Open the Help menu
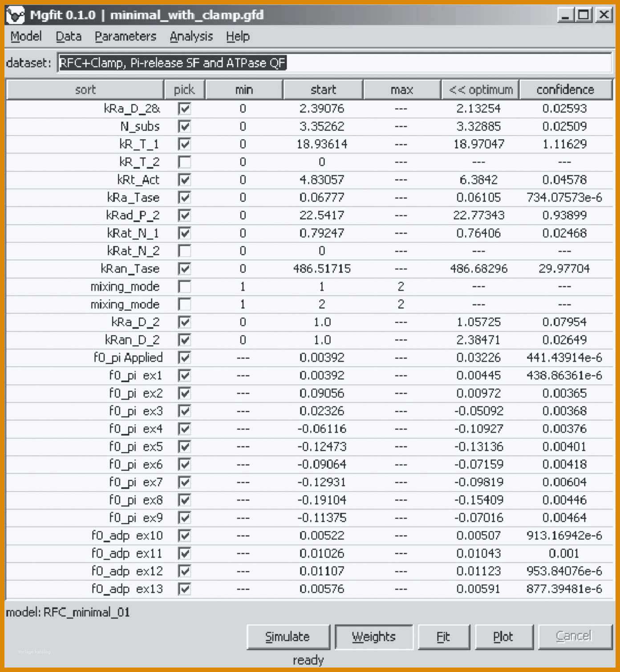 (x=238, y=36)
